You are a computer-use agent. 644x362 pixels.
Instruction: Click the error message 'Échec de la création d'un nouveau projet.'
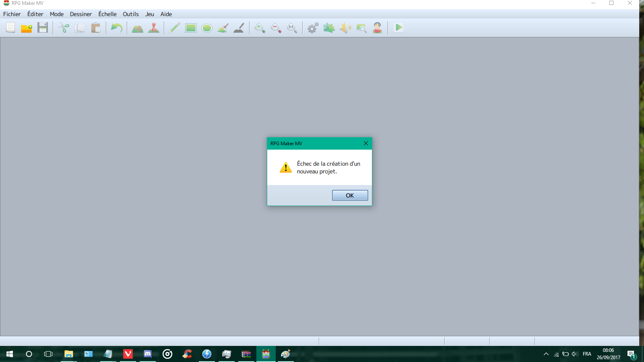(x=328, y=167)
